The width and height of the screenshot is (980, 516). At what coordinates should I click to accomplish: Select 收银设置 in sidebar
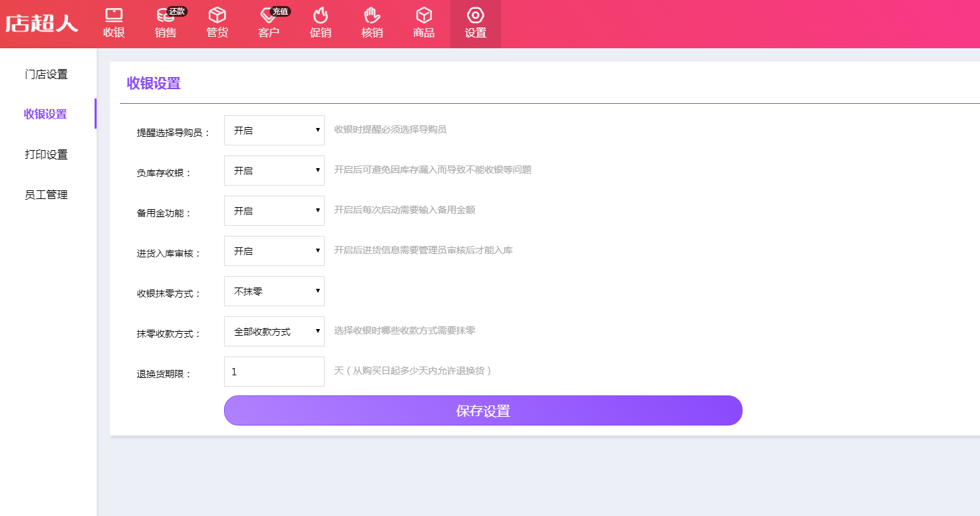[x=46, y=114]
